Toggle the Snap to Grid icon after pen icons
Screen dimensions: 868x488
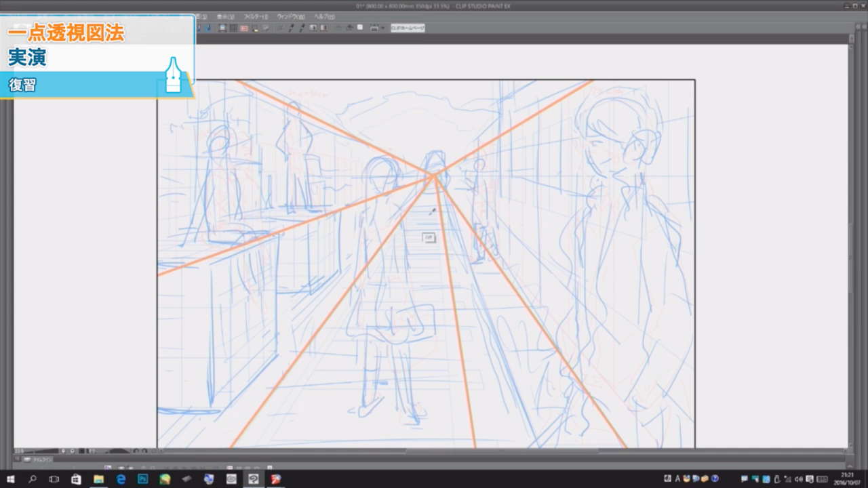(313, 28)
